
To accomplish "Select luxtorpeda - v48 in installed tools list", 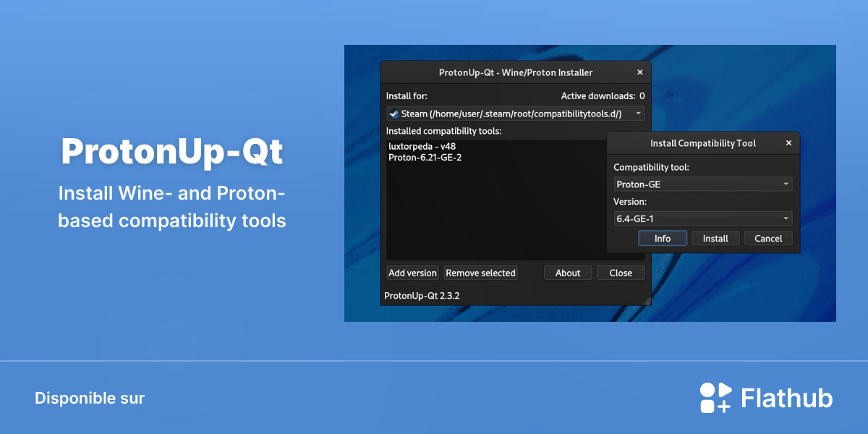I will tap(422, 146).
